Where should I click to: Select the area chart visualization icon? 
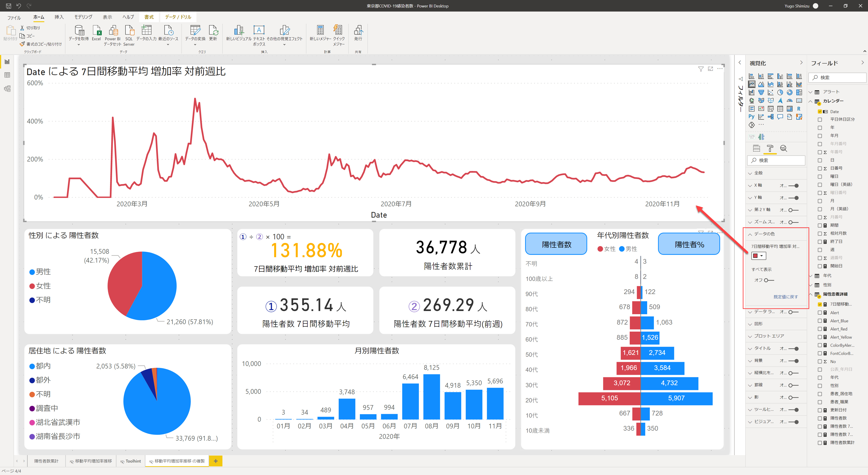(x=761, y=84)
